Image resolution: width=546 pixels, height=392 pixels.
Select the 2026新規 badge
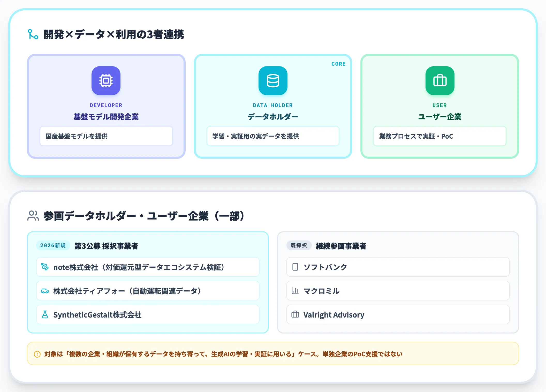point(53,245)
